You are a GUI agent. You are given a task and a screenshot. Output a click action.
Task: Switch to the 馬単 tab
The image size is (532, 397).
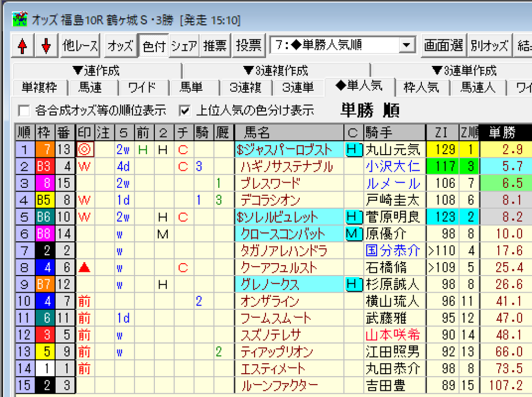pyautogui.click(x=191, y=88)
